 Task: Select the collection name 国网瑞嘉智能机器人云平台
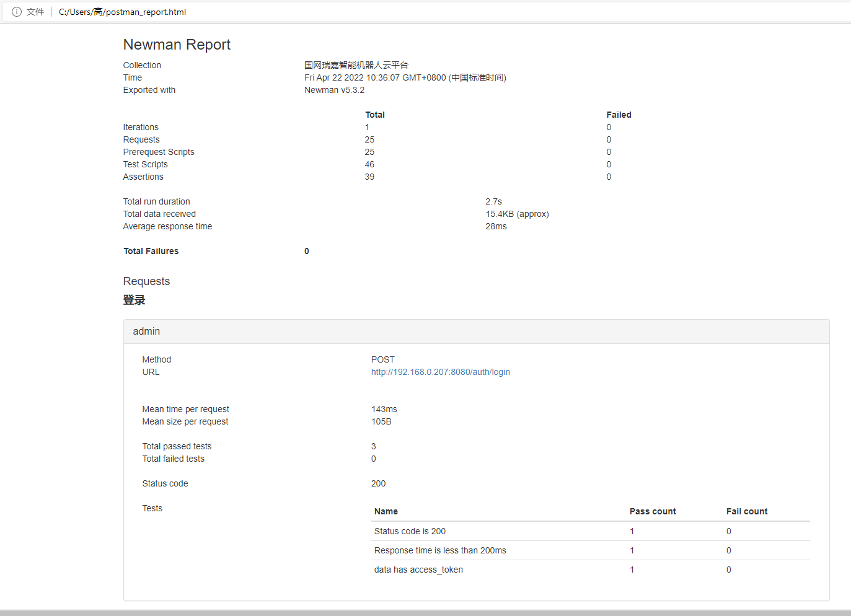pos(356,65)
